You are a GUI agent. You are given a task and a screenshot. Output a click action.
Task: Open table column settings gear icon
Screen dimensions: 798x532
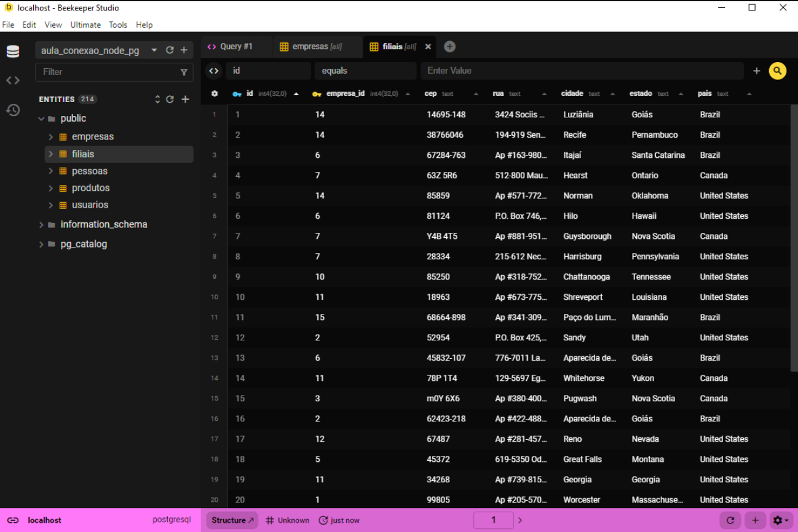coord(215,94)
